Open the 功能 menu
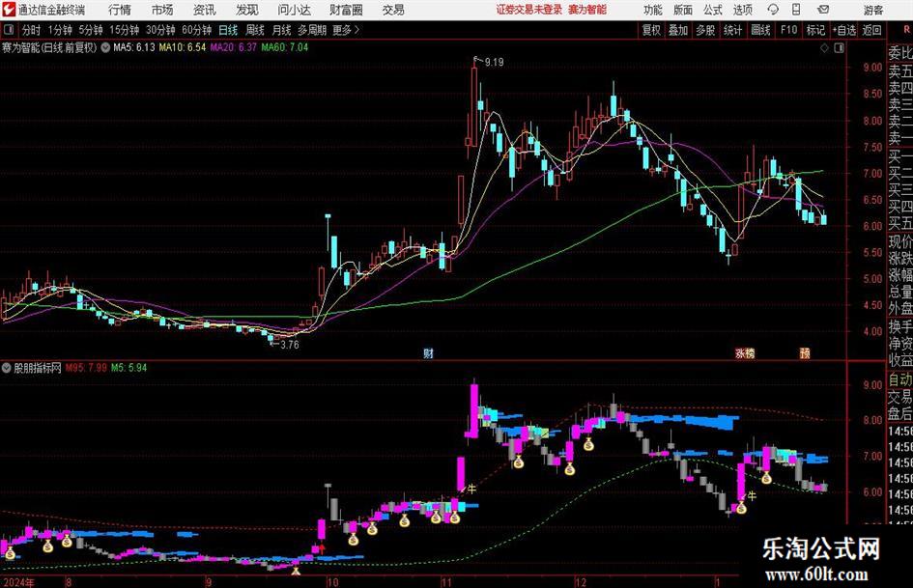This screenshot has width=913, height=588. click(653, 10)
